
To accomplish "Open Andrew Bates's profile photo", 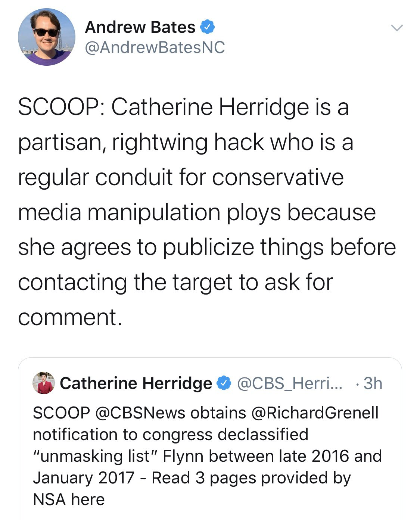I will point(47,37).
